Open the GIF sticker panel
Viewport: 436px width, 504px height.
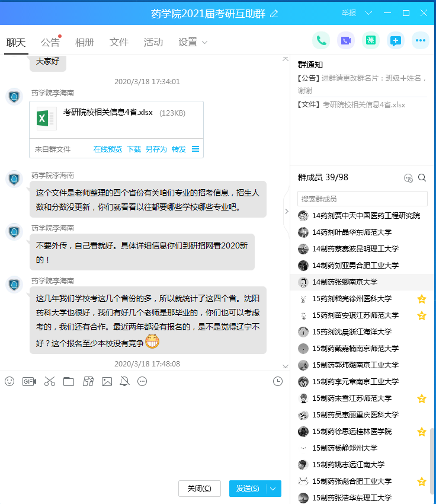pyautogui.click(x=29, y=381)
